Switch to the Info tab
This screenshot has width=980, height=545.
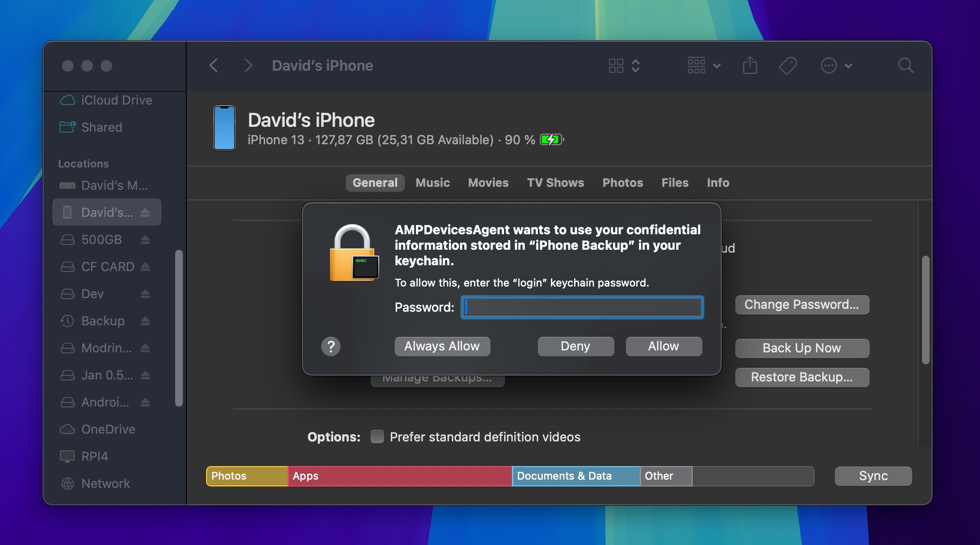(718, 182)
